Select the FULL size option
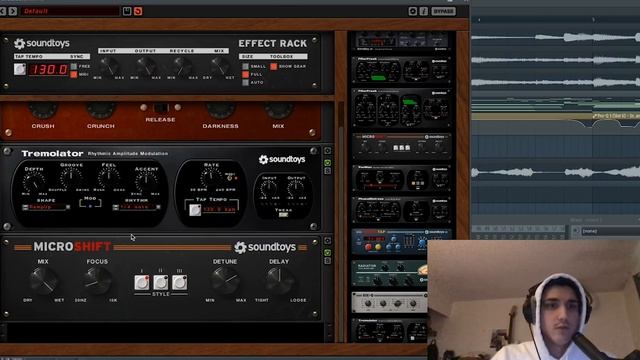The height and width of the screenshot is (360, 640). tap(245, 74)
